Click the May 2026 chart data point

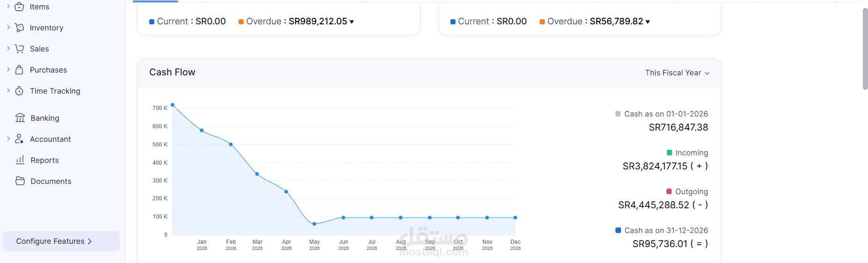tap(314, 224)
